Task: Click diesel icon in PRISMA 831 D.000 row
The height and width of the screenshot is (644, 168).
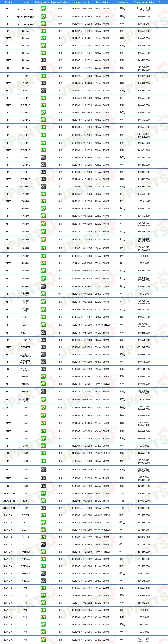Action: pos(43,574)
